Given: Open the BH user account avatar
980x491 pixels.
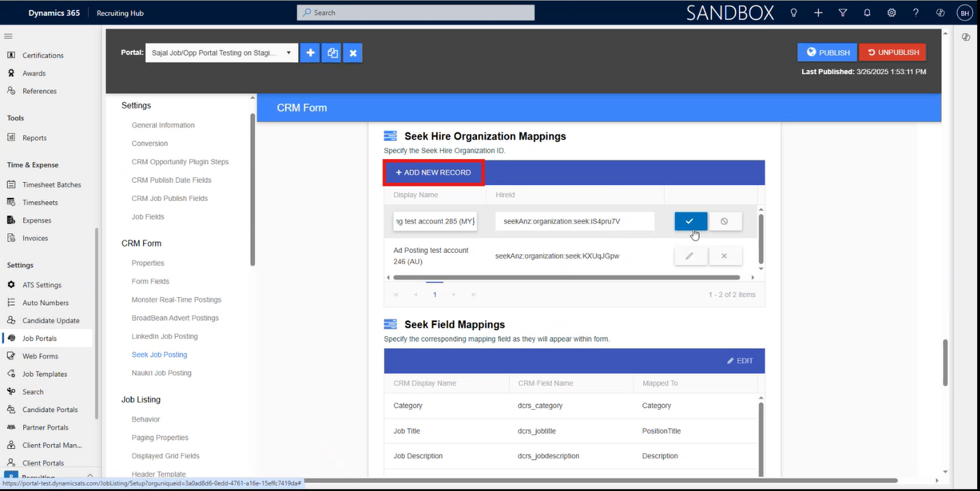Looking at the screenshot, I should [964, 13].
